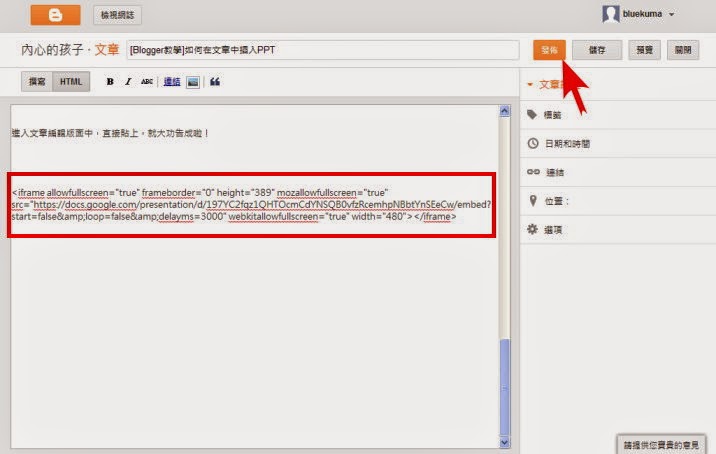This screenshot has height=454, width=716.
Task: Open the View blog button
Action: pos(117,15)
